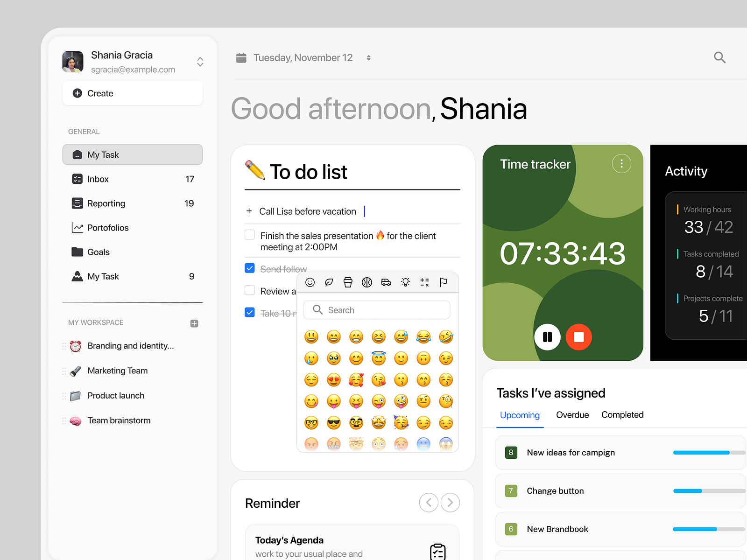Open the travel and places emoji category
This screenshot has height=560, width=747.
[386, 282]
